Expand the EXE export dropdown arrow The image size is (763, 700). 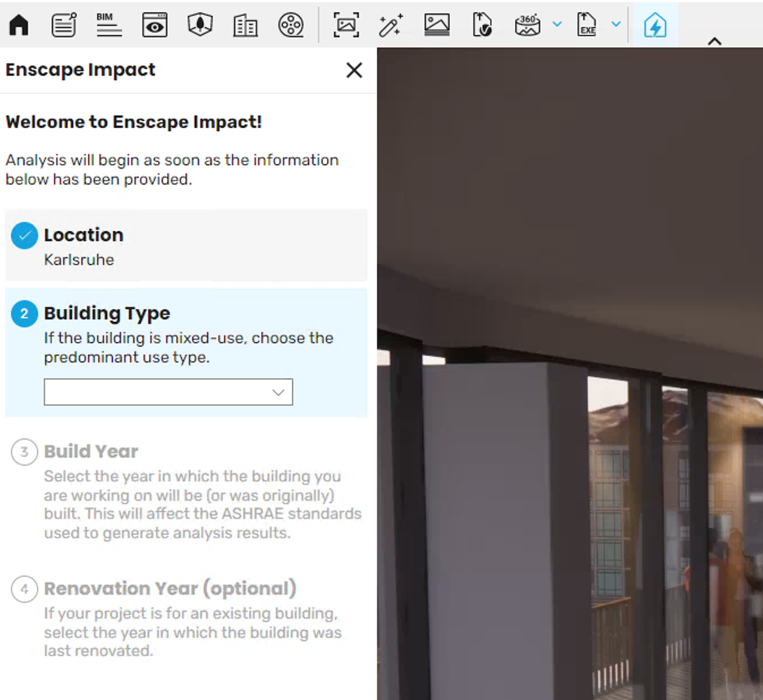[616, 24]
